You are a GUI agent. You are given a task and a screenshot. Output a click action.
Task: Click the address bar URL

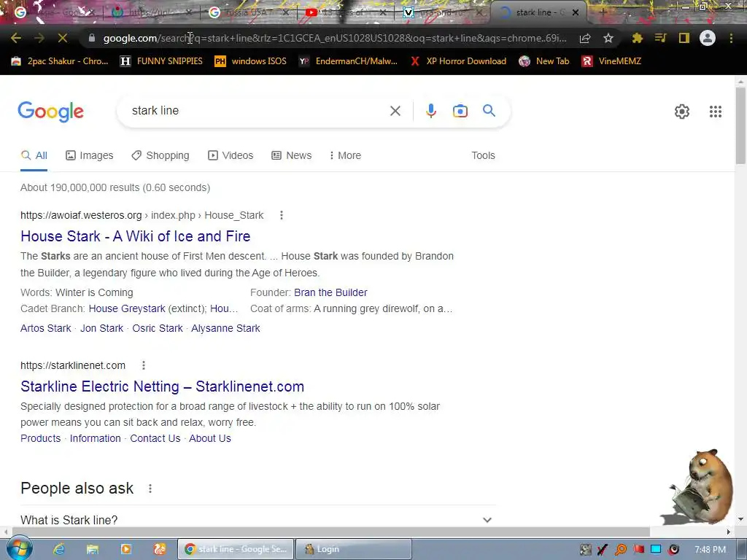334,38
